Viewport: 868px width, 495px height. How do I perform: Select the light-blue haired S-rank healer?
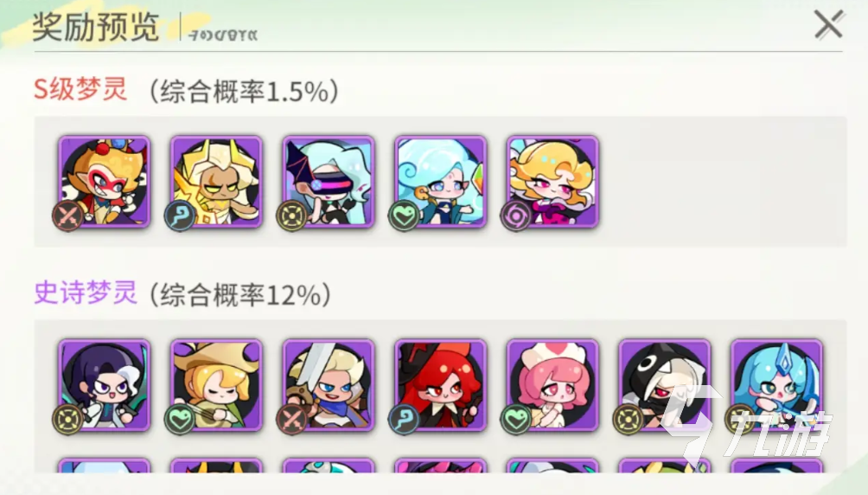click(x=441, y=182)
